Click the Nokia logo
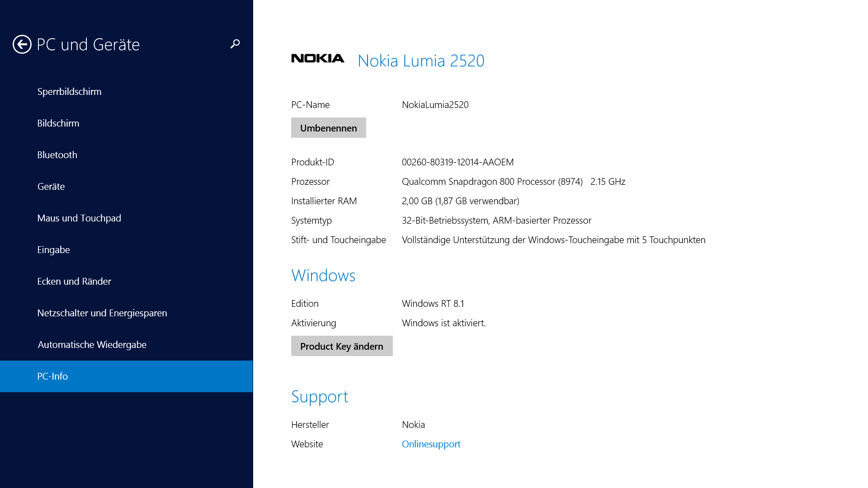Image resolution: width=868 pixels, height=488 pixels. point(317,58)
